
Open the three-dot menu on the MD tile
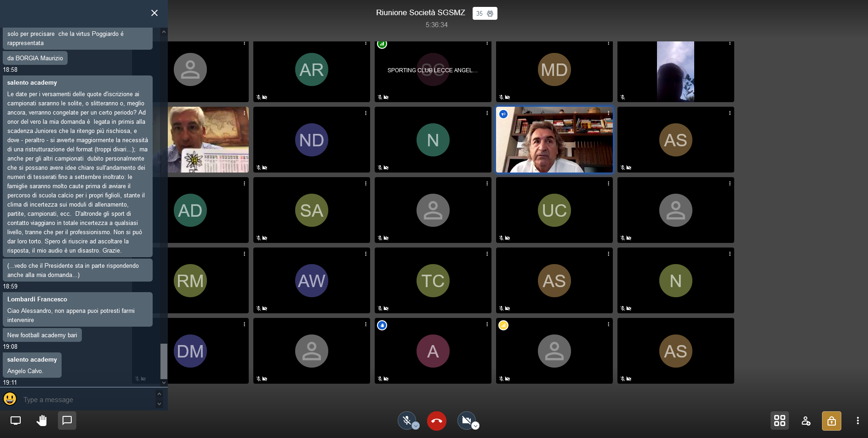pos(608,43)
